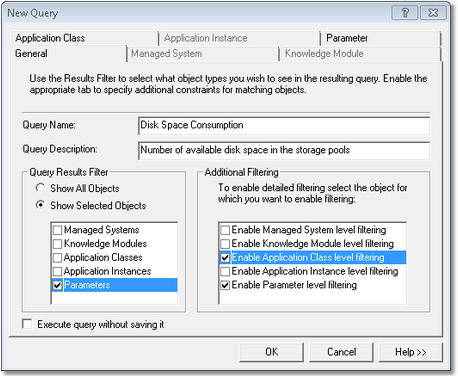The image size is (458, 378).
Task: Expand help with the Help >> button
Action: click(411, 352)
